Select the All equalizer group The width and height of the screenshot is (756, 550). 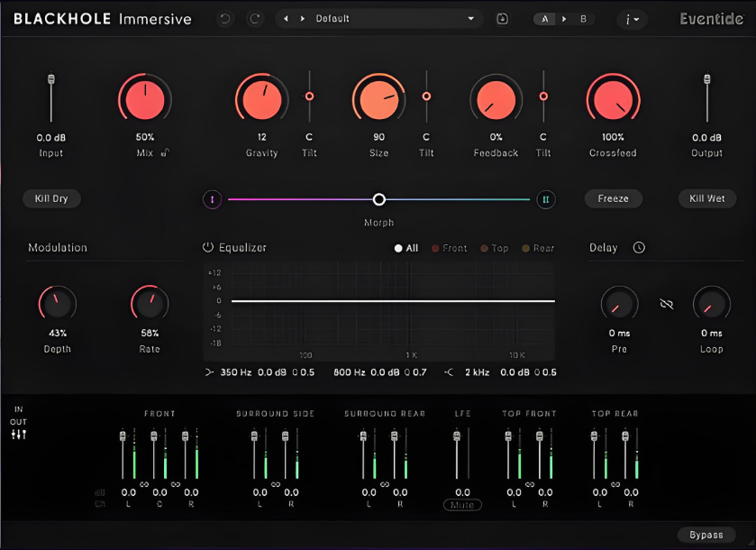pyautogui.click(x=406, y=248)
